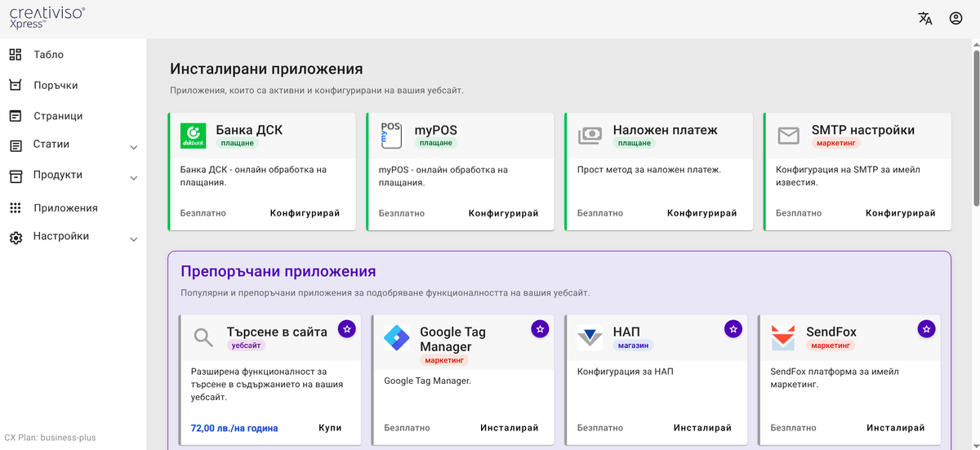Image resolution: width=980 pixels, height=450 pixels.
Task: Click the плащане tag on Наложен платеж
Action: pos(634,143)
